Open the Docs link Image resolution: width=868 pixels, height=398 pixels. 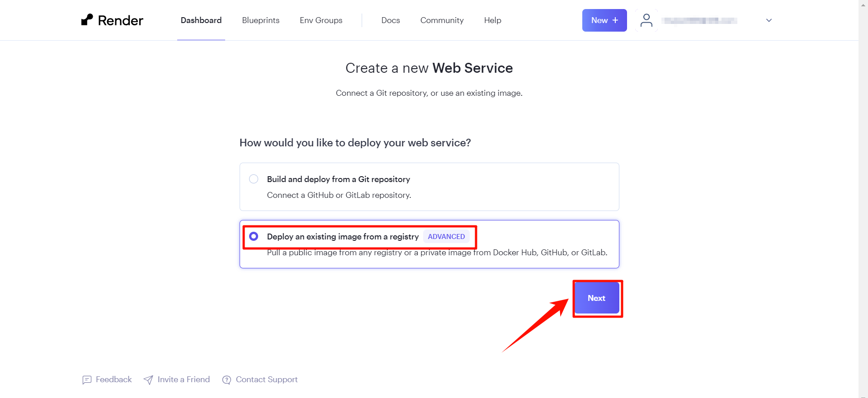[x=391, y=20]
